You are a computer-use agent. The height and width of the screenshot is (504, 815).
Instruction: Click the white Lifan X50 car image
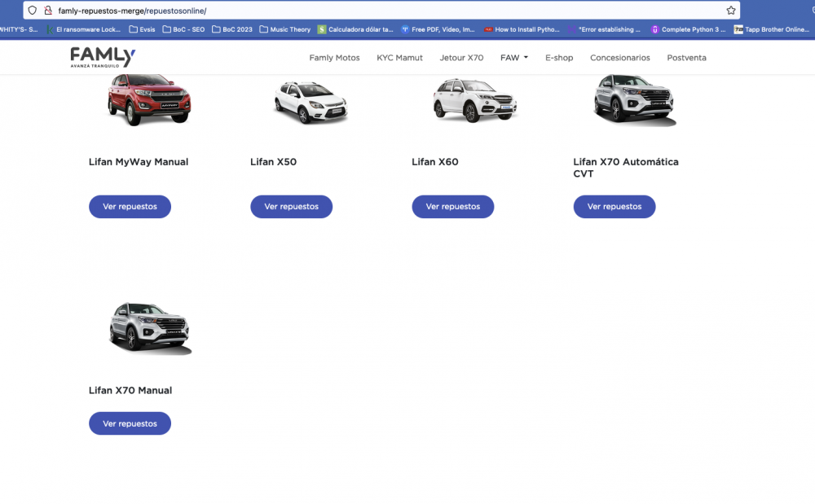pyautogui.click(x=311, y=103)
